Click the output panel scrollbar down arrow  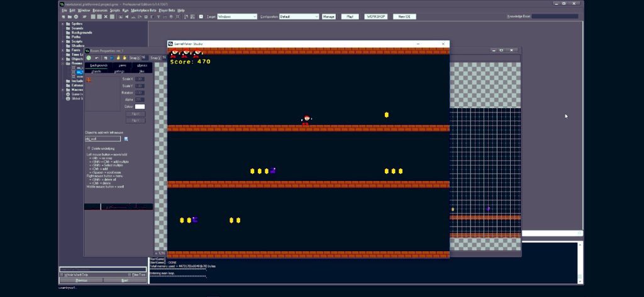[x=580, y=281]
